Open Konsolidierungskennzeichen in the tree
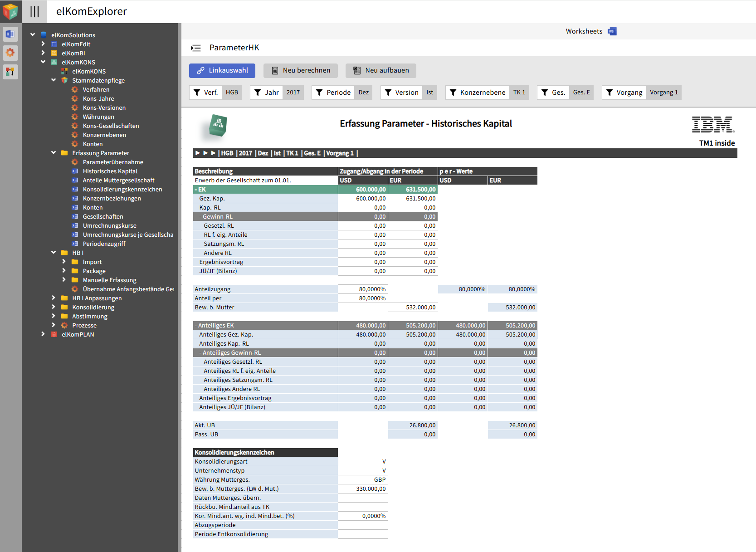756x552 pixels. pos(122,189)
